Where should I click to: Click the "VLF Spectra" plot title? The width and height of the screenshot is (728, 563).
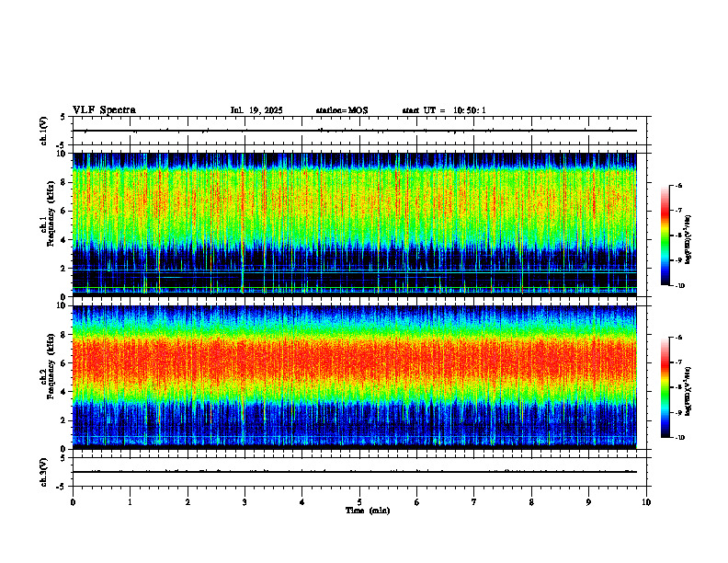click(x=104, y=110)
